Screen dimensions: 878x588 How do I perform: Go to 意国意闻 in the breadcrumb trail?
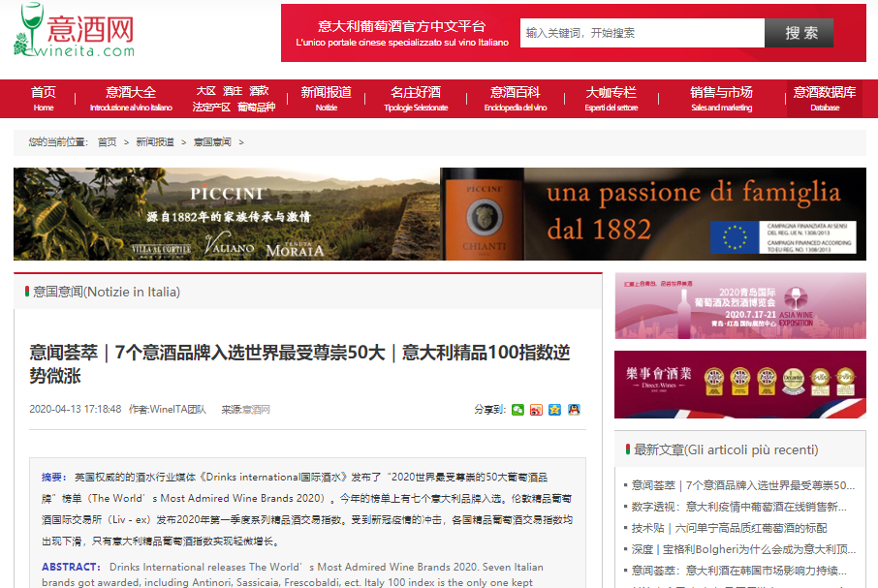212,142
